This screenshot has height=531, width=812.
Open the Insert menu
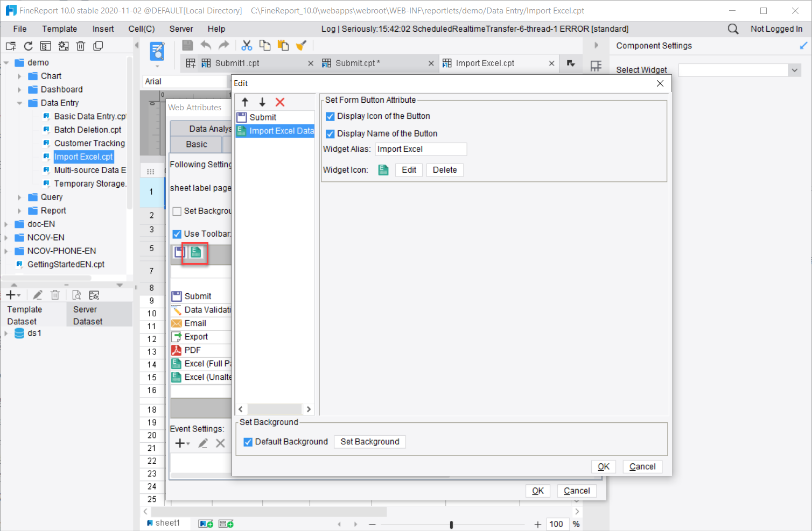103,29
